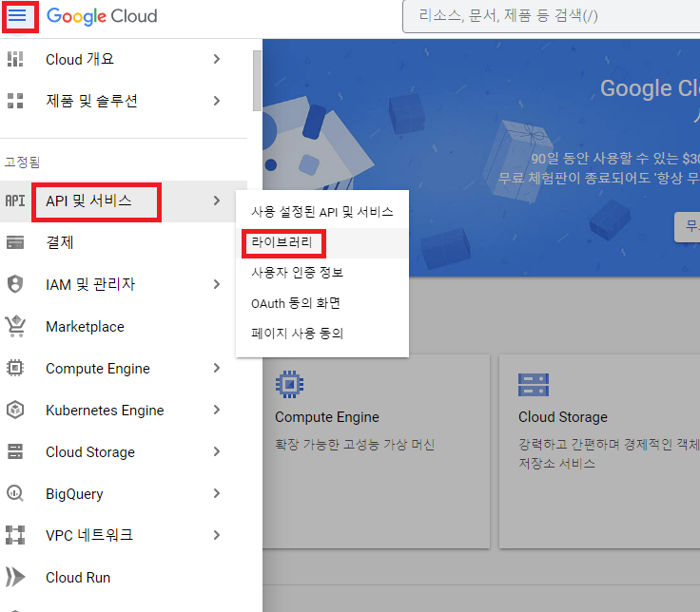Click the API icon in sidebar

[x=15, y=201]
